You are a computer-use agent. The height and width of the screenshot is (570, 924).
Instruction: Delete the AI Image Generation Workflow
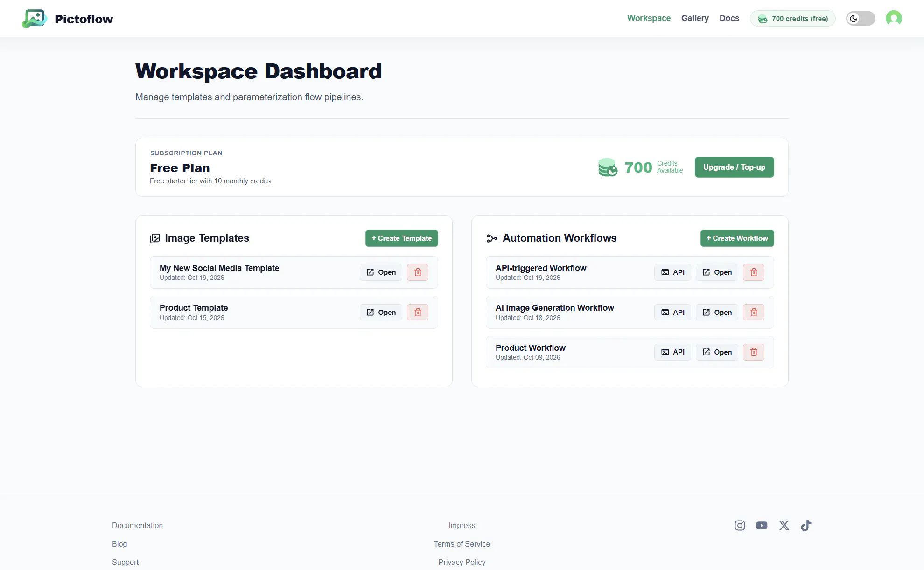click(x=754, y=313)
